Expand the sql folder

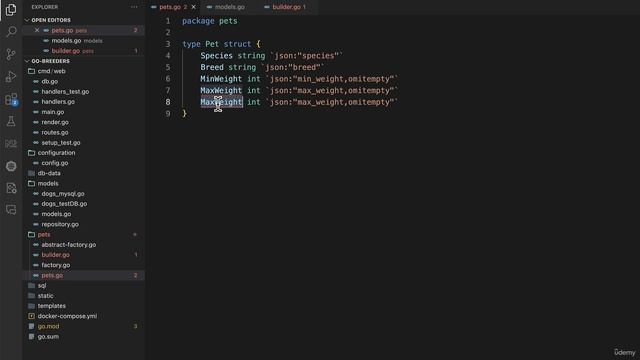click(42, 285)
